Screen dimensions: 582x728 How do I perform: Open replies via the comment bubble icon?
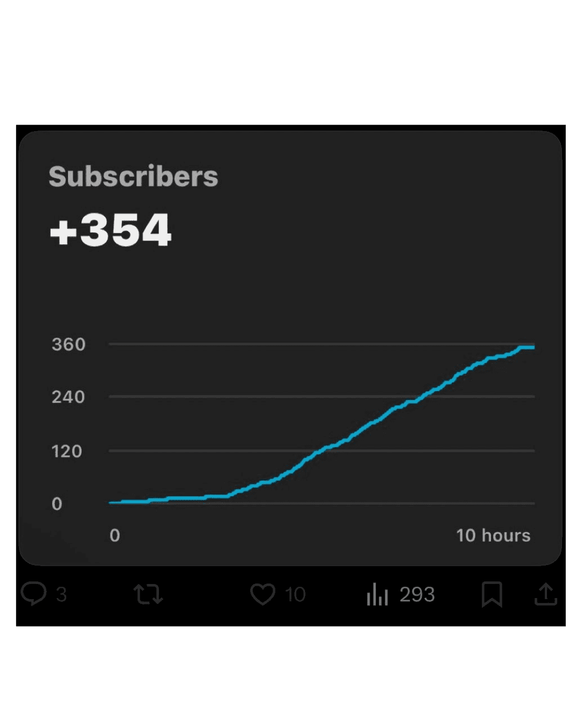pos(34,594)
